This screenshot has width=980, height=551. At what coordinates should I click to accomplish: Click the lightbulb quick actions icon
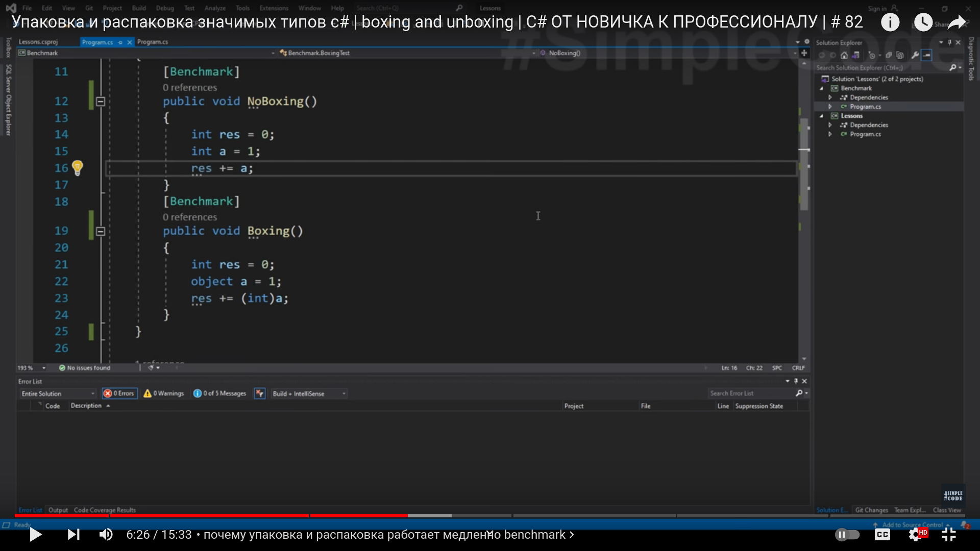(x=77, y=167)
